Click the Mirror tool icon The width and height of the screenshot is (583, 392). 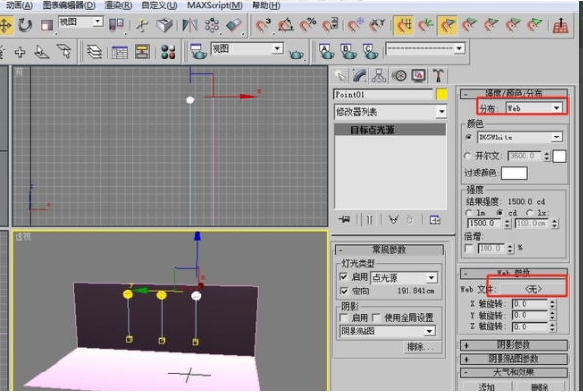pyautogui.click(x=190, y=25)
